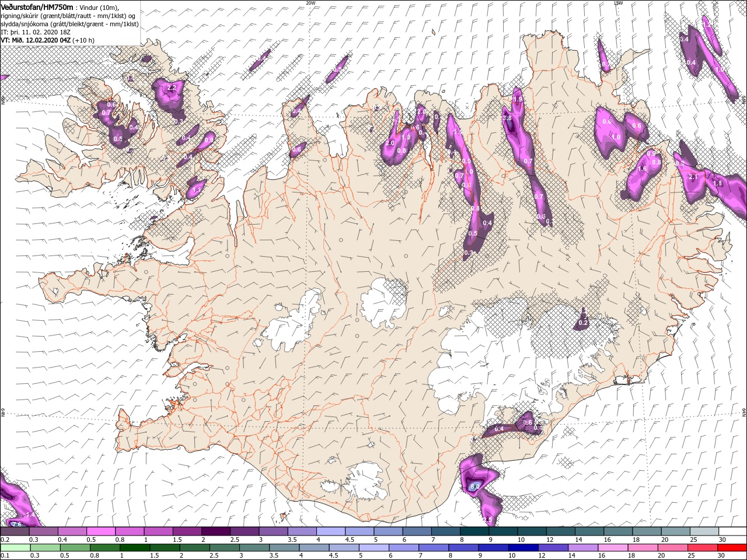Pick snow legend lavender swatch for 4 mm
This screenshot has width=747, height=560.
point(330,531)
